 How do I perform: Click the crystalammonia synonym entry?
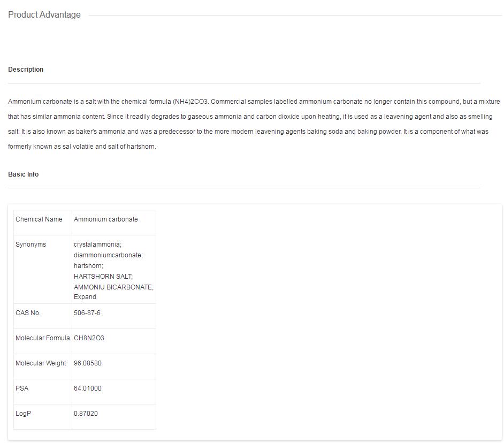98,245
